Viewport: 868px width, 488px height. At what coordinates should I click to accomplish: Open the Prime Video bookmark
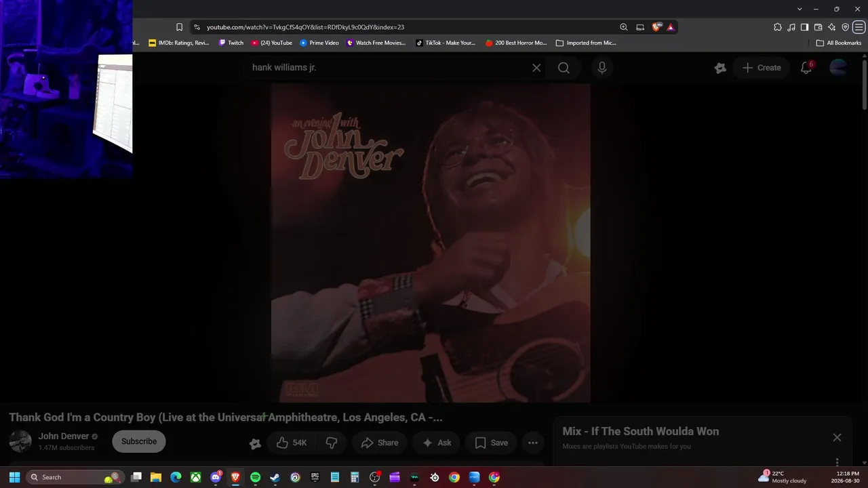[319, 43]
